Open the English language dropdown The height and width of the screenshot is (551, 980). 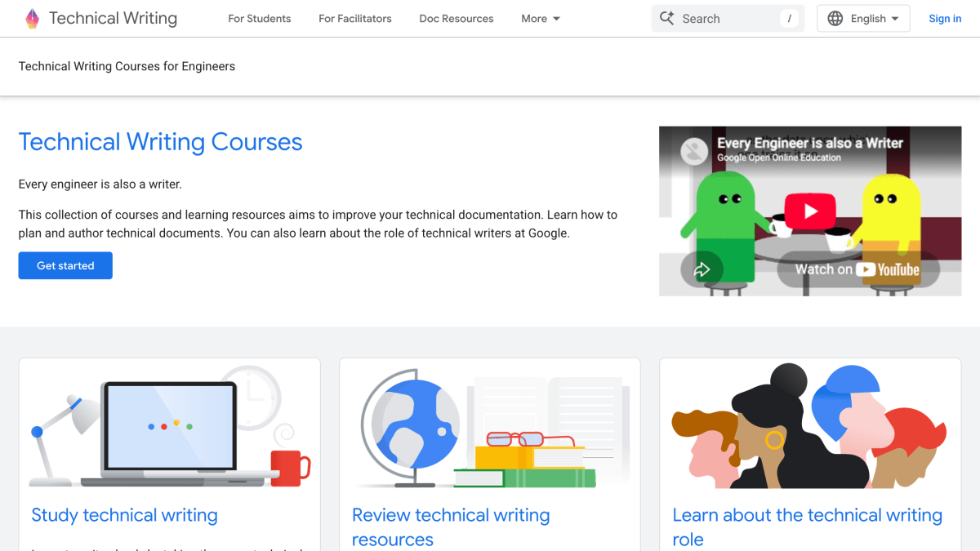click(863, 18)
